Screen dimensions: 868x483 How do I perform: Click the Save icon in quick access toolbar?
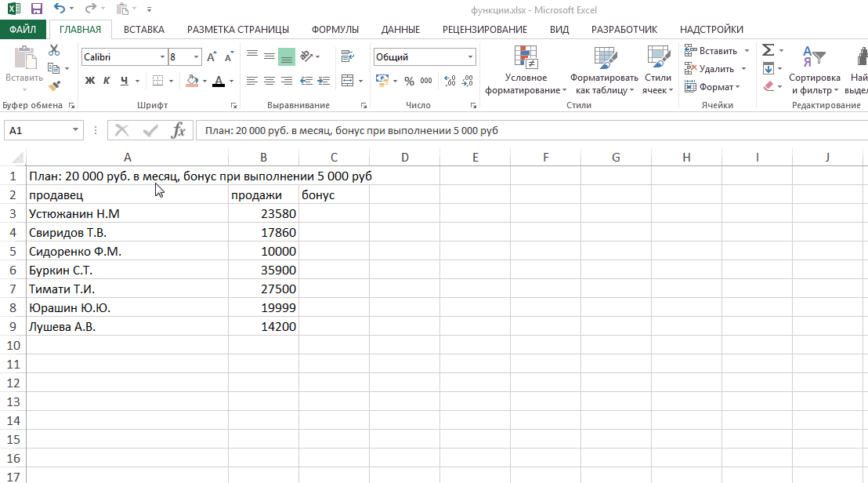tap(36, 9)
